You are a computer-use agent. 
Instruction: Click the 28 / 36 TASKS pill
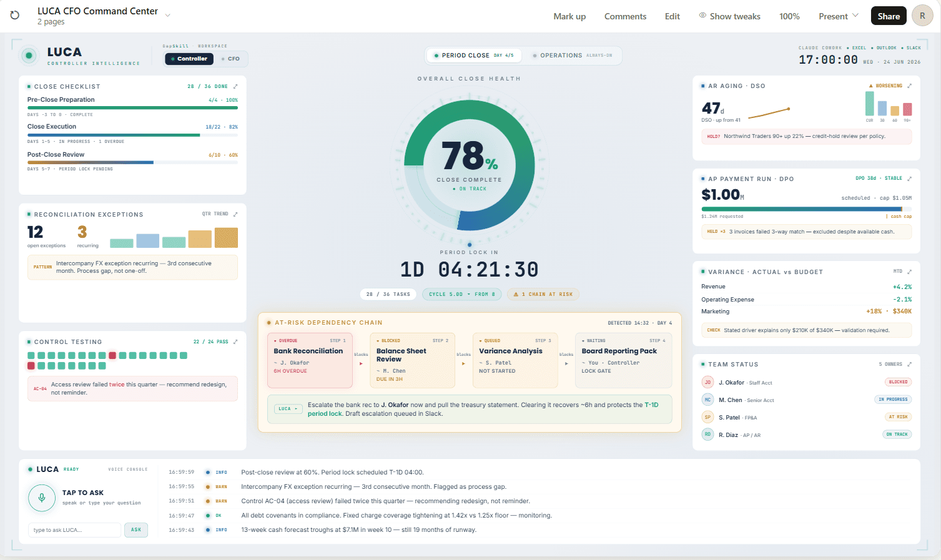(x=388, y=294)
